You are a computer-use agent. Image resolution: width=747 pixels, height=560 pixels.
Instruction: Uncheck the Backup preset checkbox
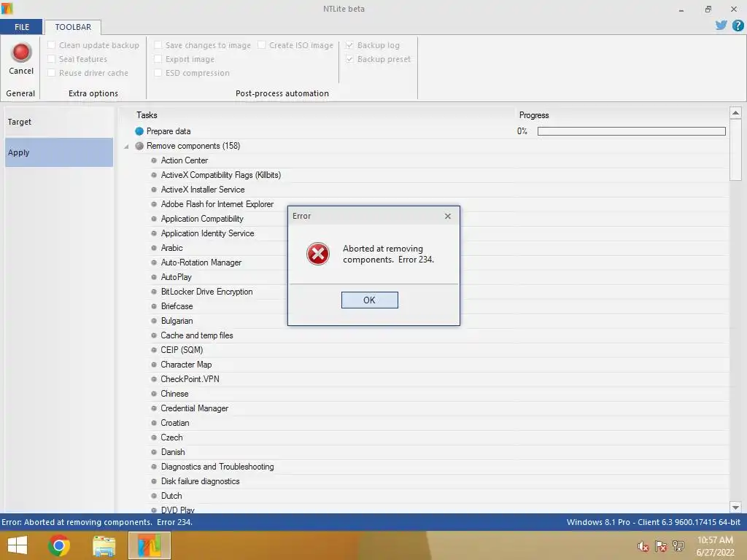pos(349,59)
